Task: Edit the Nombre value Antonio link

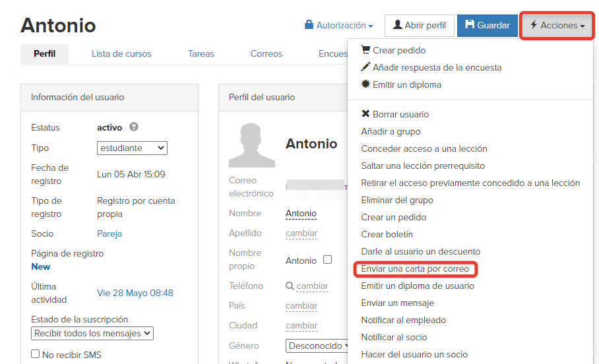Action: tap(301, 214)
